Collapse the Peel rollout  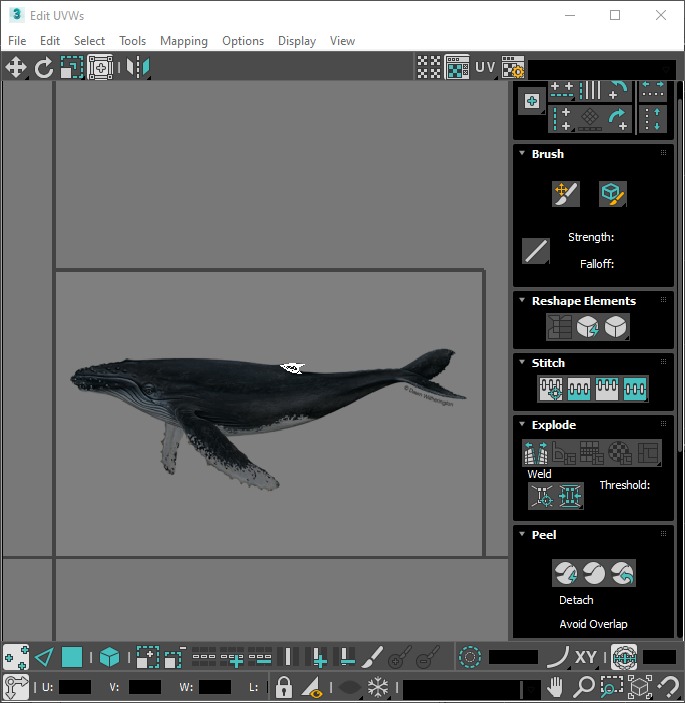pyautogui.click(x=522, y=534)
